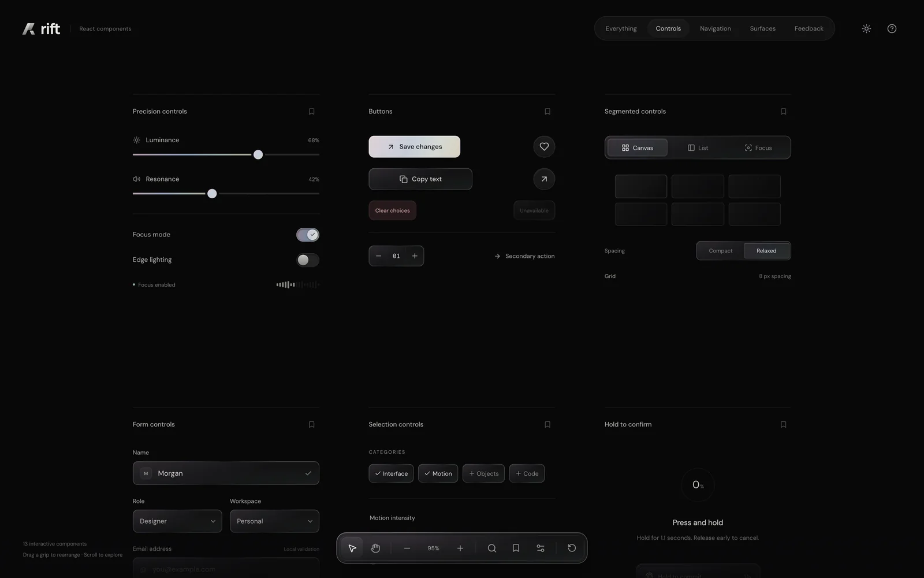This screenshot has width=924, height=578.
Task: Switch to the Everything tab
Action: pos(621,28)
